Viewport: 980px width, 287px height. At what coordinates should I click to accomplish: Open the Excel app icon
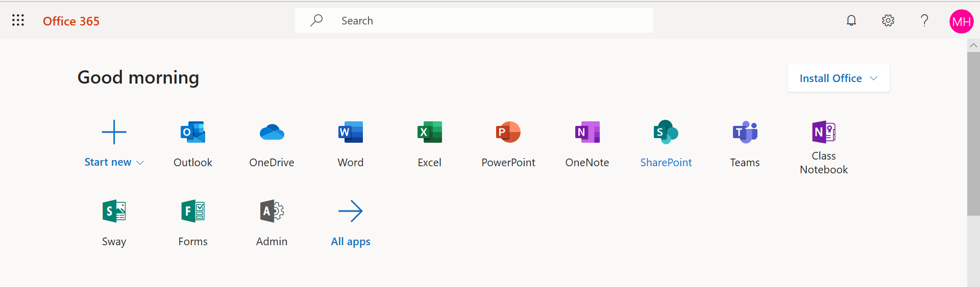tap(430, 132)
